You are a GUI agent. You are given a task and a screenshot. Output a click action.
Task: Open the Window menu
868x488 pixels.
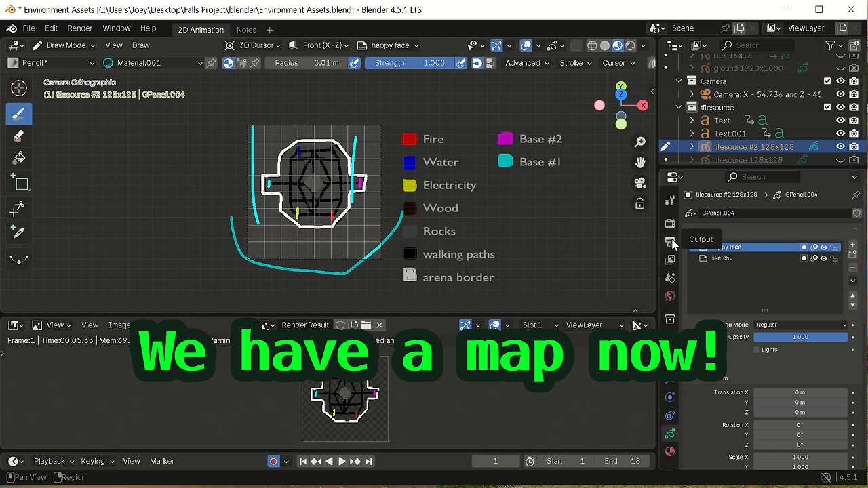[x=116, y=28]
